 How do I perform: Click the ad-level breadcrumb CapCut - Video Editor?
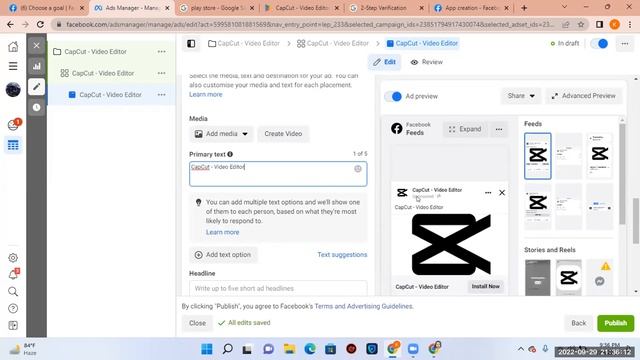[422, 43]
